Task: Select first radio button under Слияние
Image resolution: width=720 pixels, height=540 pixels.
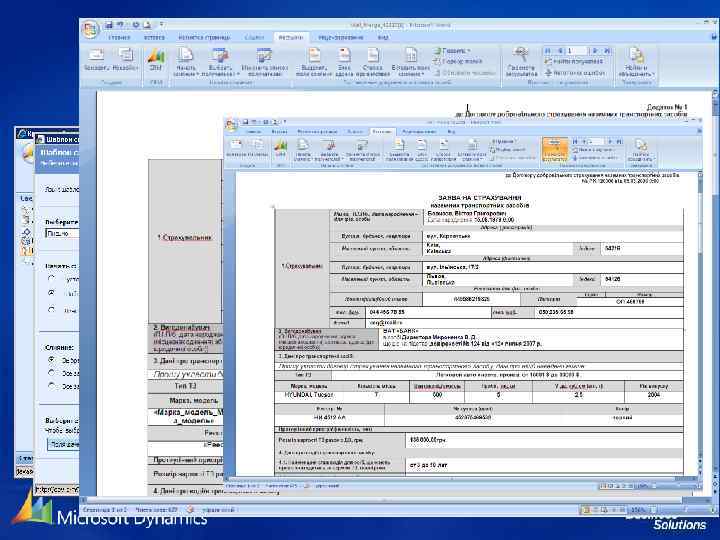Action: 52,360
